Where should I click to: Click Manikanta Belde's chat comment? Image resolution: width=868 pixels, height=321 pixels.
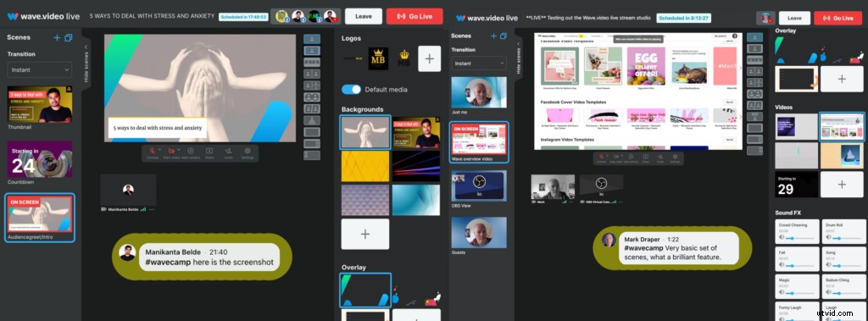coord(210,257)
